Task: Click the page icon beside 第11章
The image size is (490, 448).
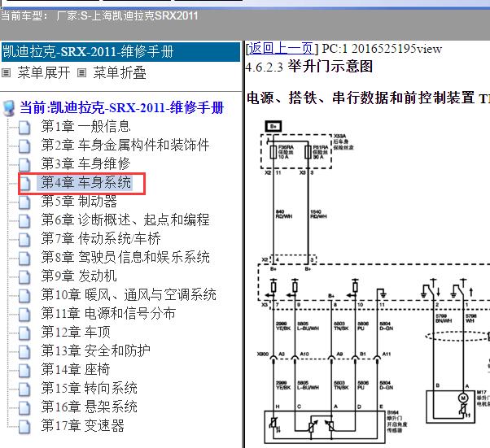Action: (x=24, y=315)
